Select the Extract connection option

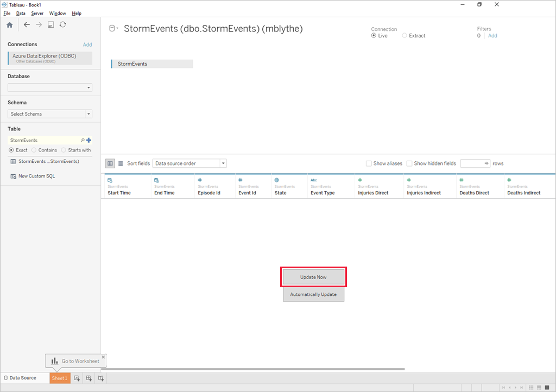413,35
